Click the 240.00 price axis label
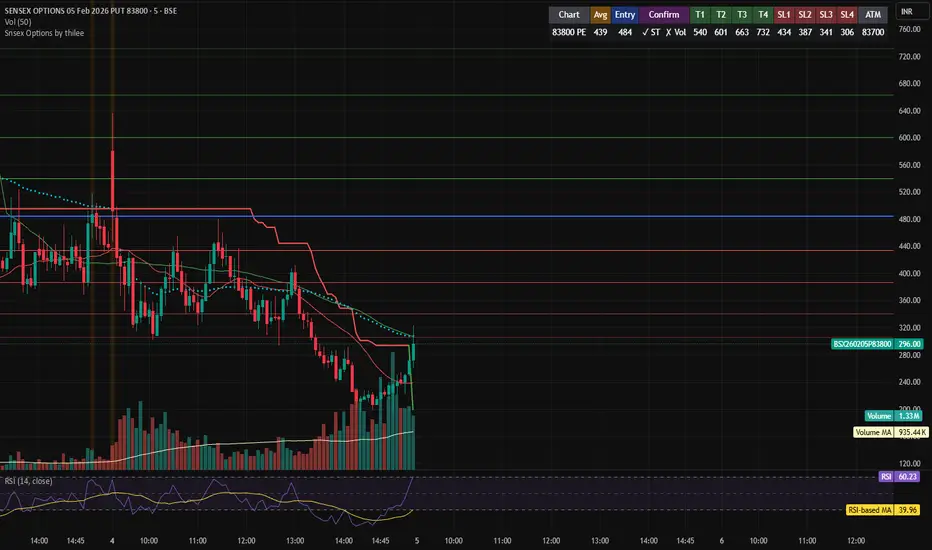Viewport: 932px width, 550px height. (909, 382)
